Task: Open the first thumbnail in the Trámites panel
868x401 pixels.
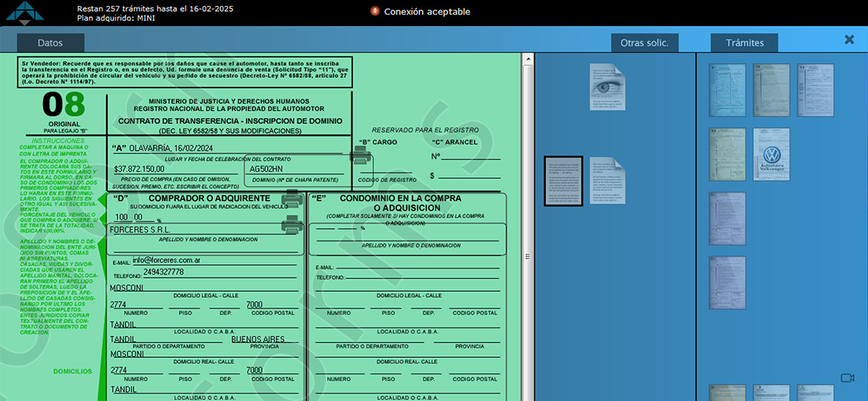Action: pos(727,90)
